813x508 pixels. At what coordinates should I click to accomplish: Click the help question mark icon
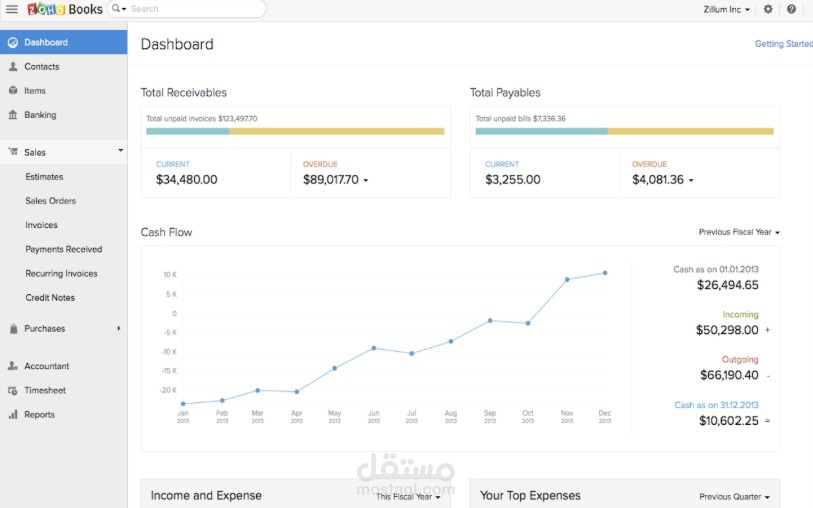791,9
